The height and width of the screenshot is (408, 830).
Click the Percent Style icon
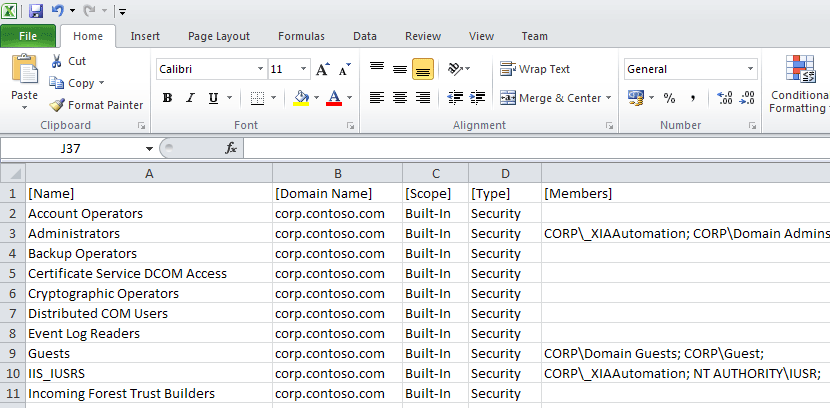click(x=670, y=98)
